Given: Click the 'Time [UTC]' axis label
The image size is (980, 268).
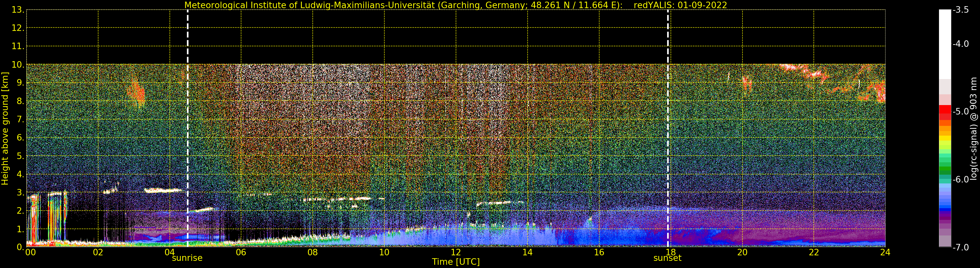Looking at the screenshot, I should tap(455, 262).
